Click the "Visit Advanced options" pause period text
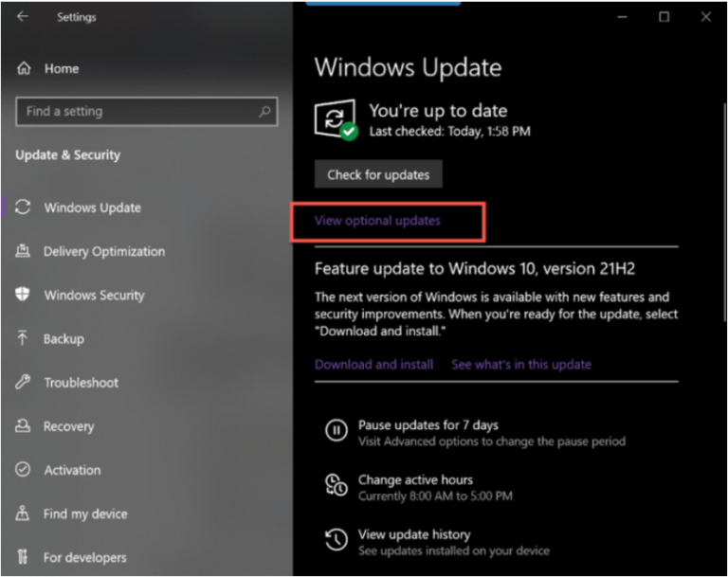The height and width of the screenshot is (577, 728). tap(492, 441)
